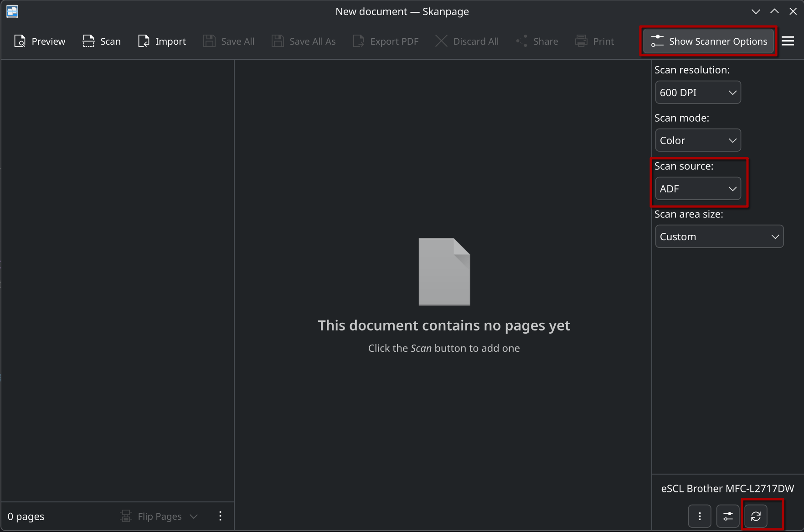Change the Scan source ADF dropdown
The width and height of the screenshot is (804, 532).
[698, 189]
